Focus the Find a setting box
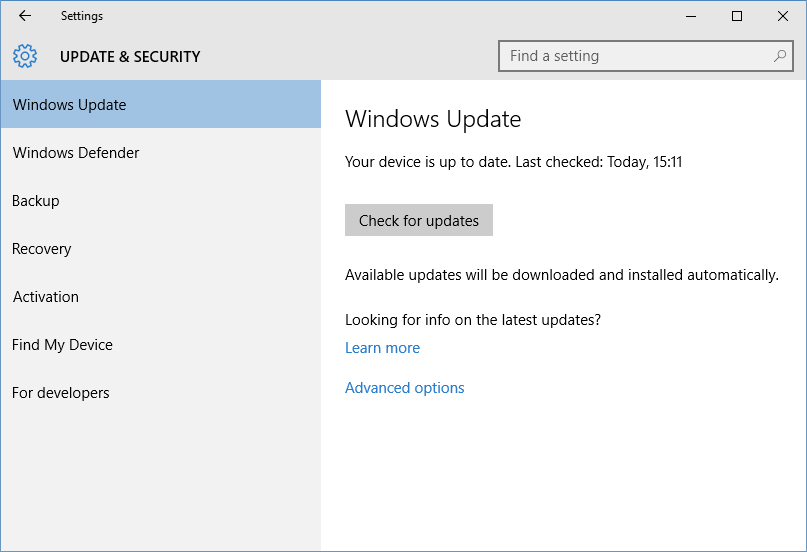This screenshot has height=552, width=807. [x=645, y=56]
